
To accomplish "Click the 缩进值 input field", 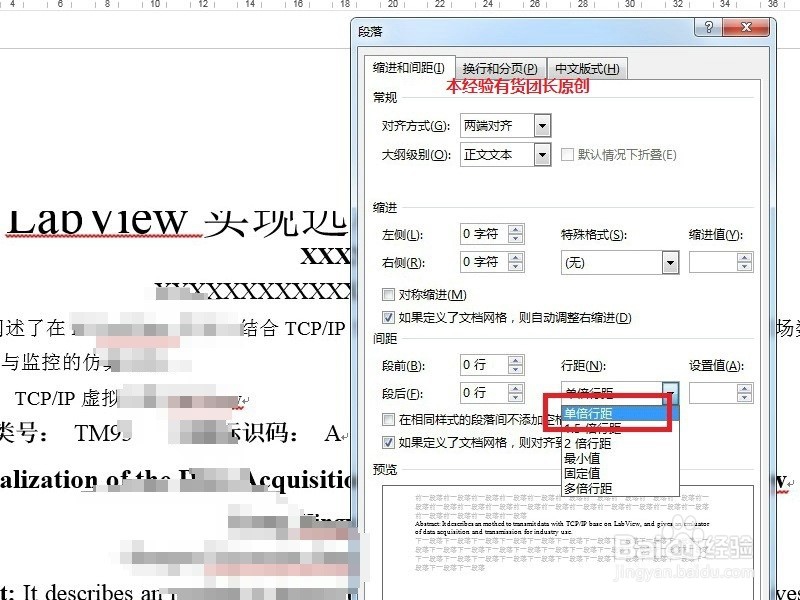I will [713, 263].
